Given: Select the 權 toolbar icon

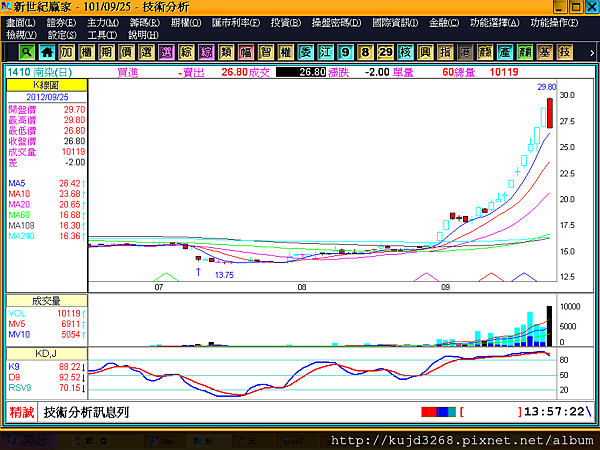Looking at the screenshot, I should 286,52.
